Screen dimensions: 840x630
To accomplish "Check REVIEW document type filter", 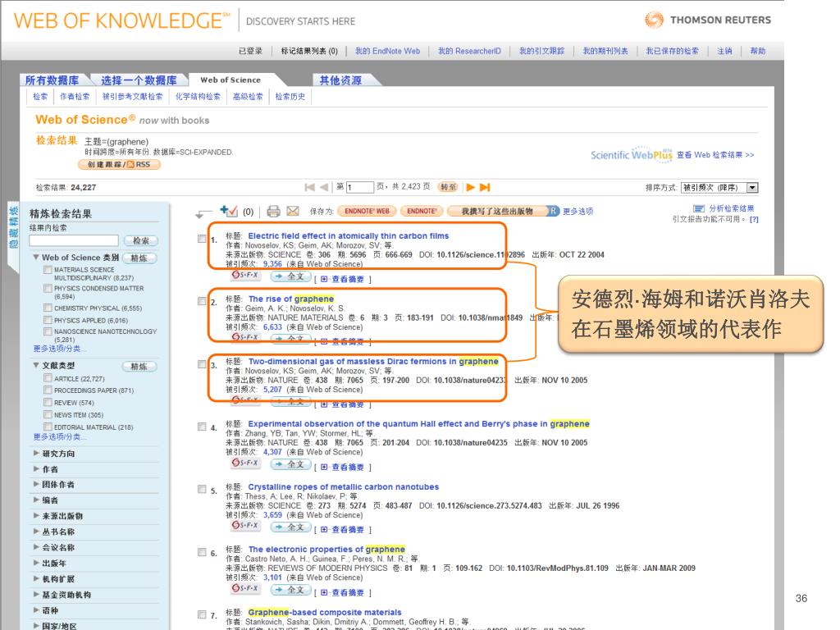I will coord(48,402).
